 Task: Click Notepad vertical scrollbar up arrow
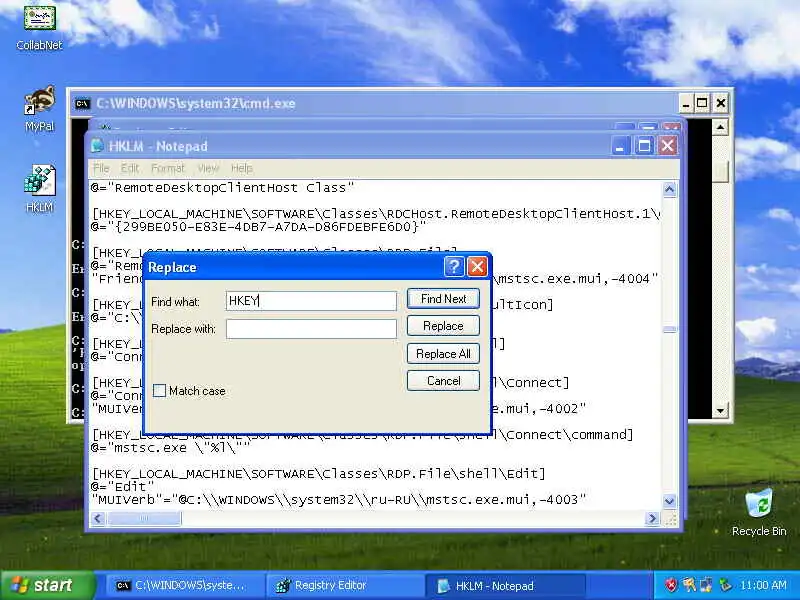coord(670,189)
